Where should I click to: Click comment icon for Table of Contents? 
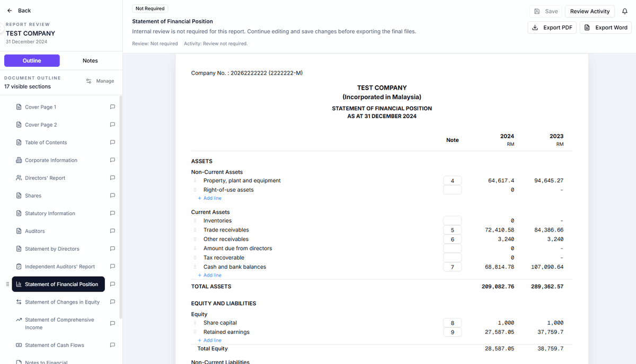pos(112,143)
